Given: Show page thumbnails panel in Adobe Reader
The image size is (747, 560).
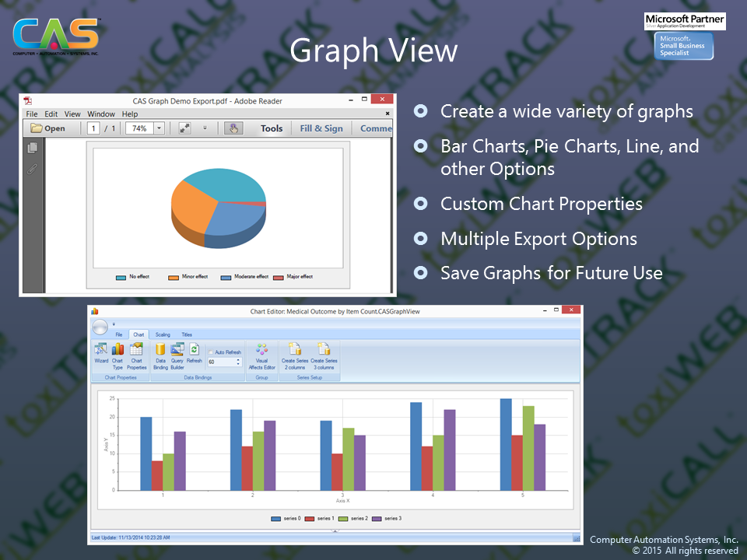Looking at the screenshot, I should [33, 148].
